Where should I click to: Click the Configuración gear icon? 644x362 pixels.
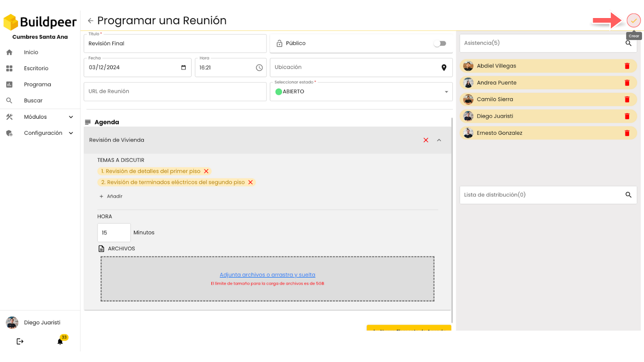9,133
